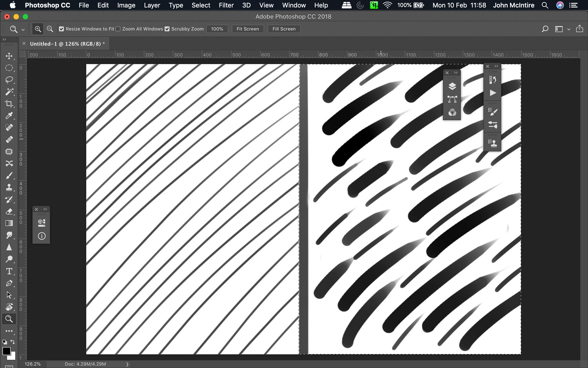Select the Brush tool in toolbar
588x368 pixels.
point(9,175)
